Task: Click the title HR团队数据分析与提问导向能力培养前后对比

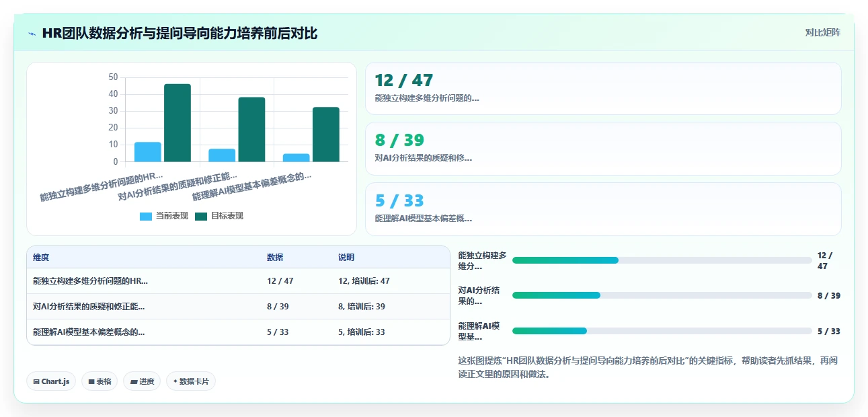Action: (x=180, y=33)
